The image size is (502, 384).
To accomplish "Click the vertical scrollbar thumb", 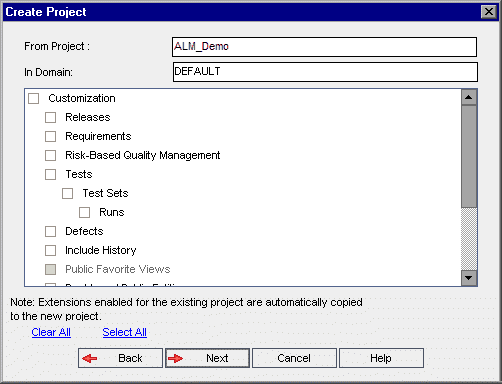I will click(469, 157).
